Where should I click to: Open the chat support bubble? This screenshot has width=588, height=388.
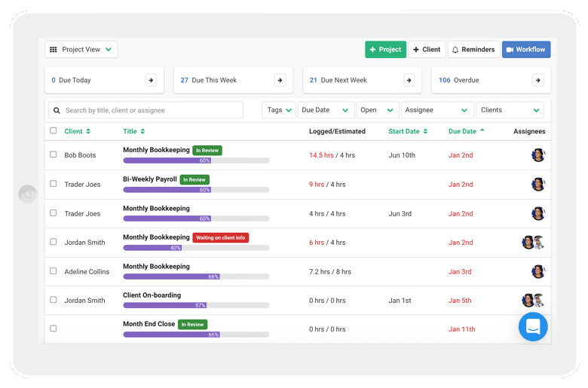[x=533, y=326]
